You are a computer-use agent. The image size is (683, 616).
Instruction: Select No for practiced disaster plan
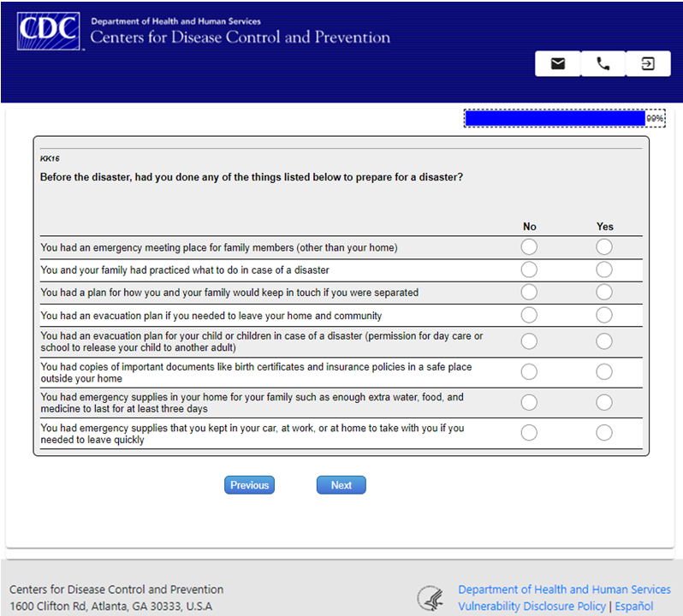[x=529, y=269]
